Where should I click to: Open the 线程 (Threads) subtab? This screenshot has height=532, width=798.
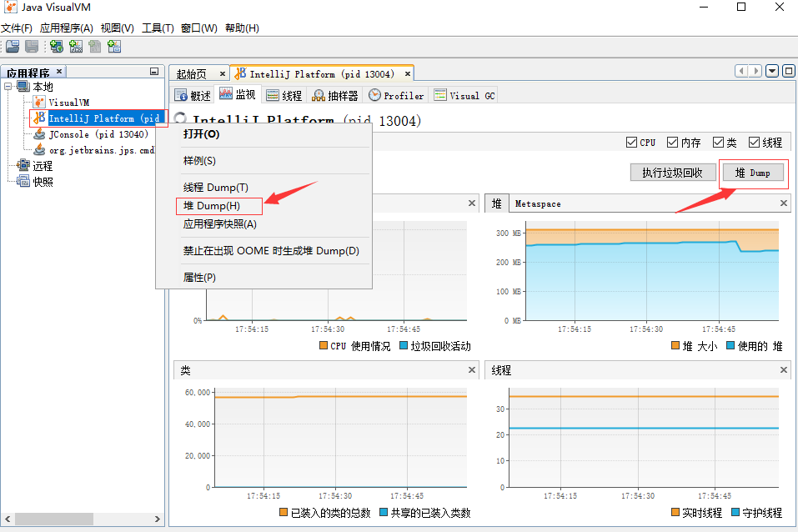click(284, 95)
